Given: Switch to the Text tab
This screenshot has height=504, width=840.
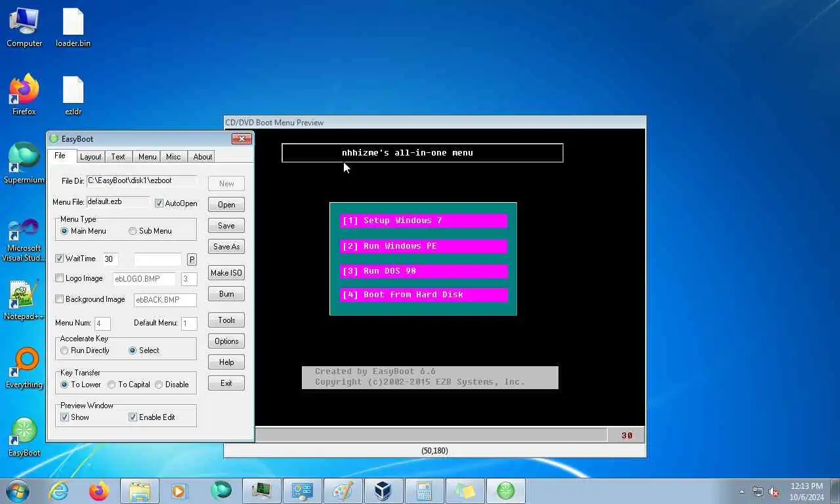Looking at the screenshot, I should 118,157.
